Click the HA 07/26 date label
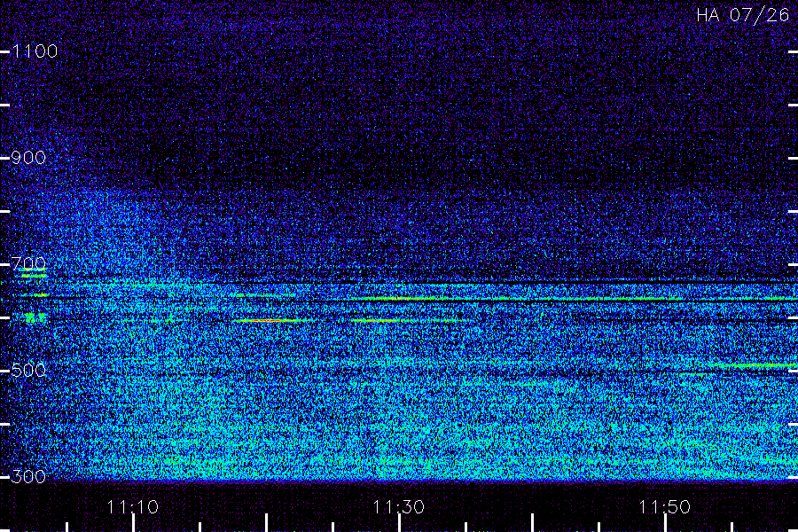Image resolution: width=798 pixels, height=532 pixels. 742,15
